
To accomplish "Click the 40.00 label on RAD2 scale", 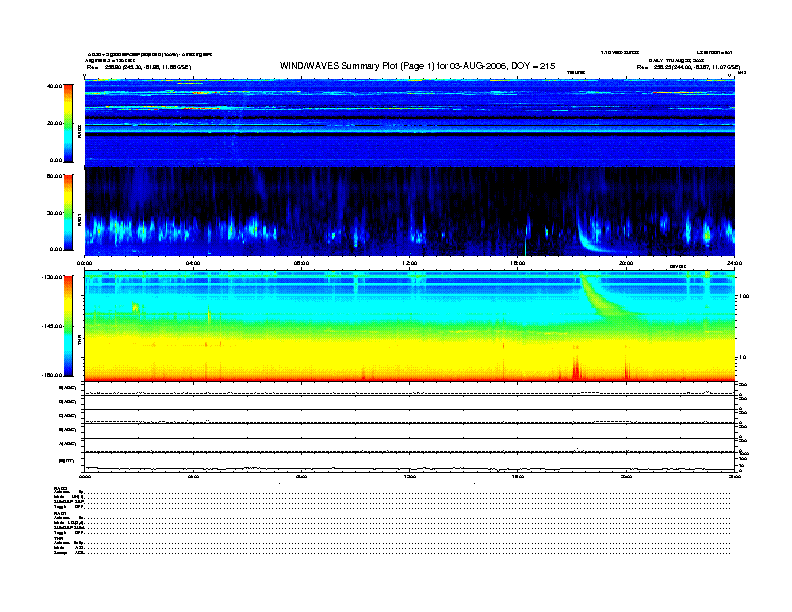I will [55, 86].
